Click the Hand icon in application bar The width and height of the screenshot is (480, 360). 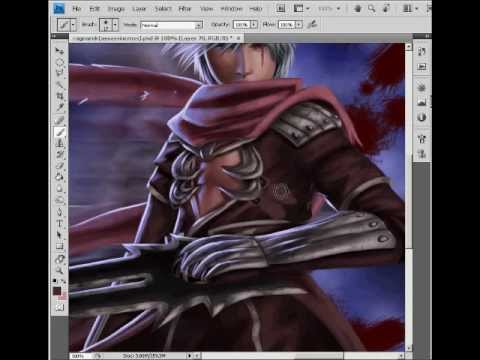pos(358,8)
